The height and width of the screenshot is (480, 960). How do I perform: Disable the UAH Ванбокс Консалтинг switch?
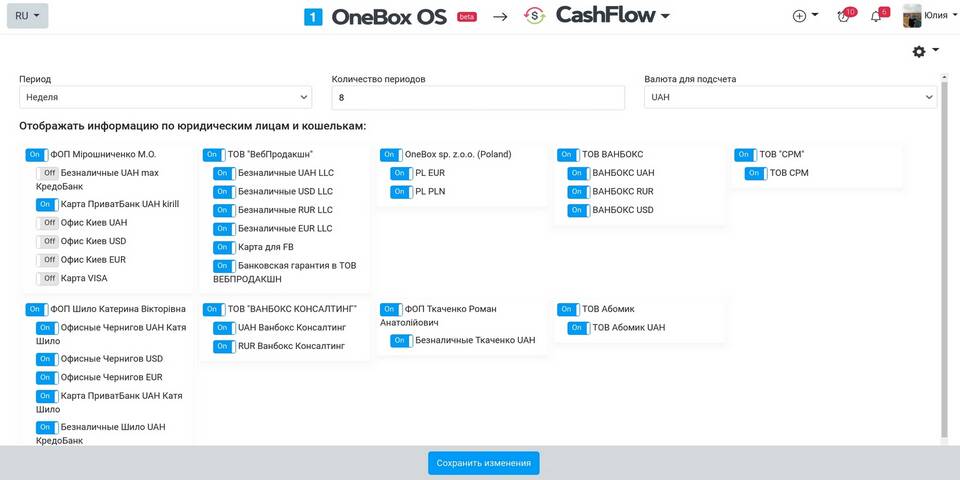225,328
